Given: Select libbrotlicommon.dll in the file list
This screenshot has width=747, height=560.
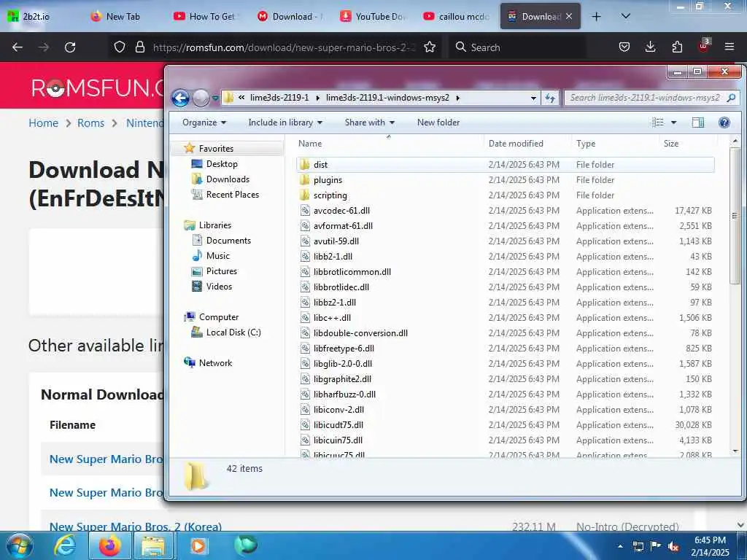Looking at the screenshot, I should coord(352,272).
